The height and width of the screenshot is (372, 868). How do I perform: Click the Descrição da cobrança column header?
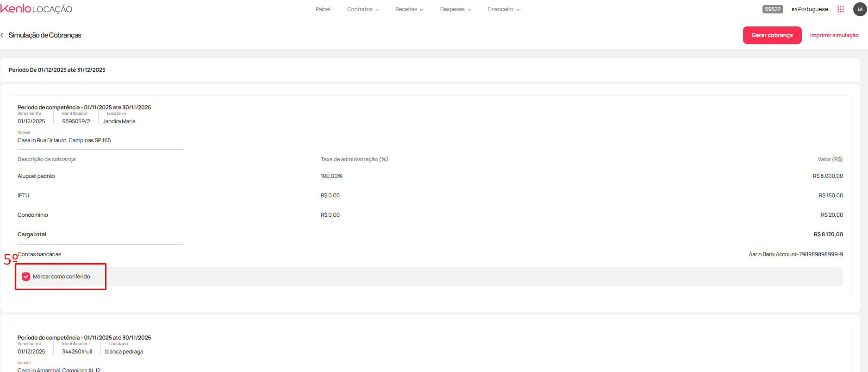click(46, 159)
